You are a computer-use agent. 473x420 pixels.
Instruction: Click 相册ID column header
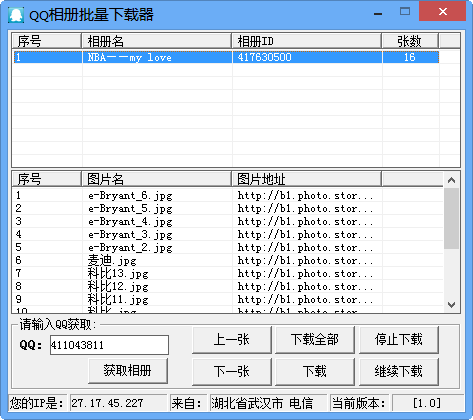pos(306,41)
